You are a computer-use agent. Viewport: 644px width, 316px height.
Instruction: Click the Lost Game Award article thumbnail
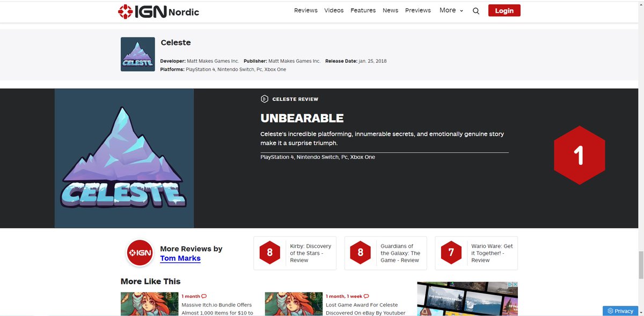click(294, 304)
